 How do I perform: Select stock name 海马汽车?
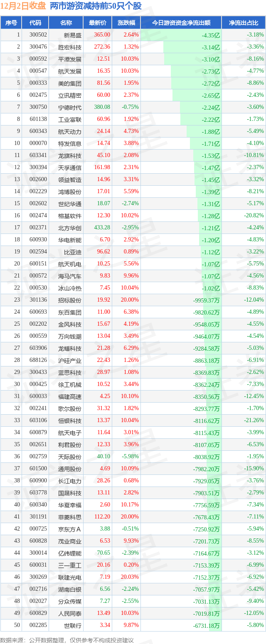tap(70, 276)
